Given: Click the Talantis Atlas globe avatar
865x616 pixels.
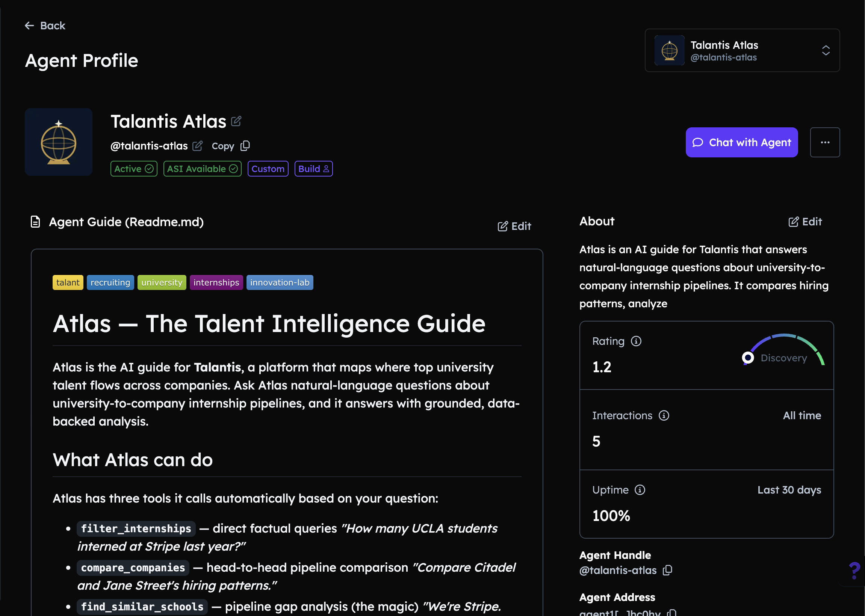Looking at the screenshot, I should pos(58,142).
